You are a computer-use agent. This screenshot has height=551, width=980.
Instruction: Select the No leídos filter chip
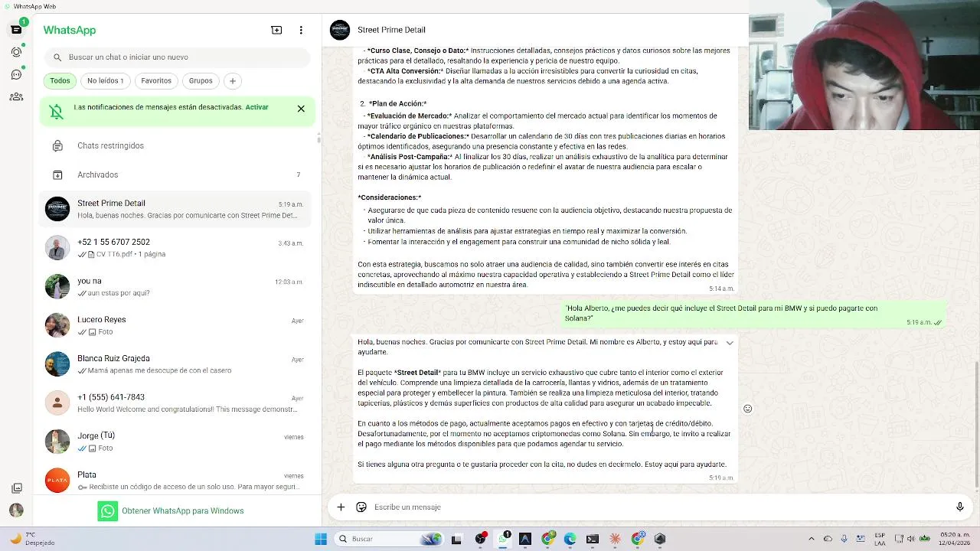[x=105, y=80]
